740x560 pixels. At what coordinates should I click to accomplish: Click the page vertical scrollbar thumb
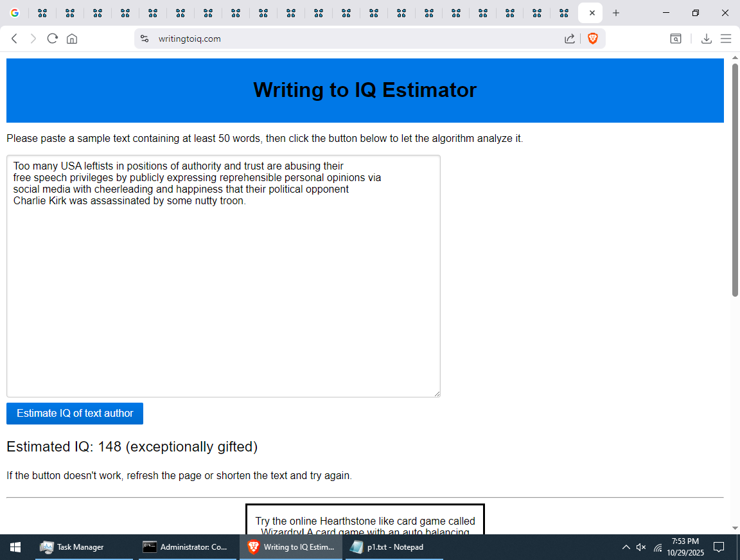click(x=735, y=179)
